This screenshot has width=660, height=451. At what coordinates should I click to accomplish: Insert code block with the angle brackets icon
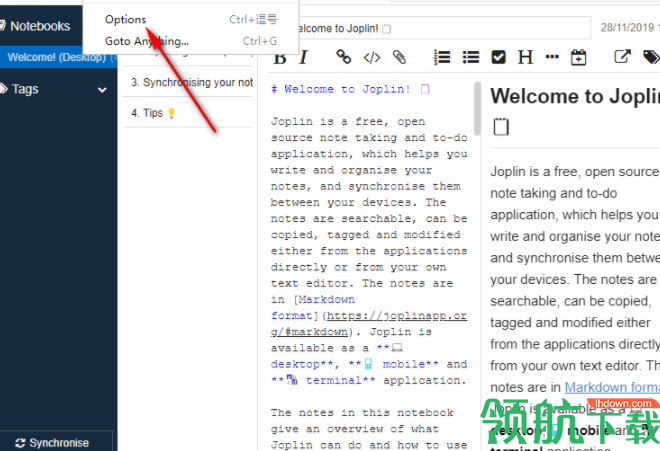pos(372,57)
